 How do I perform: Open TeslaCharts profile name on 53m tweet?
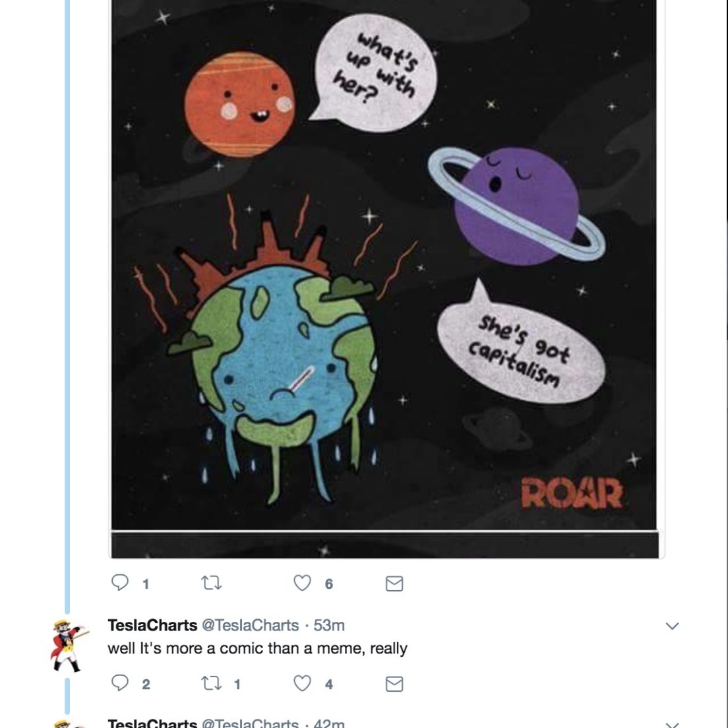pos(153,625)
